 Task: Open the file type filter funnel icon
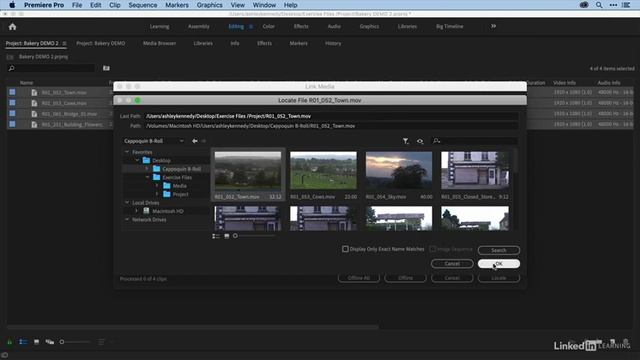coord(405,141)
